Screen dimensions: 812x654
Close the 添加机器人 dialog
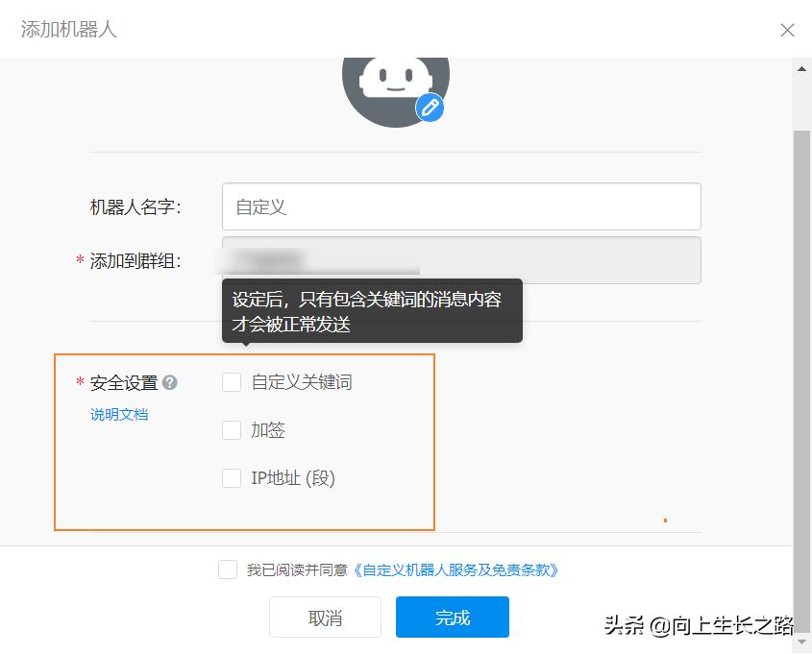[787, 30]
